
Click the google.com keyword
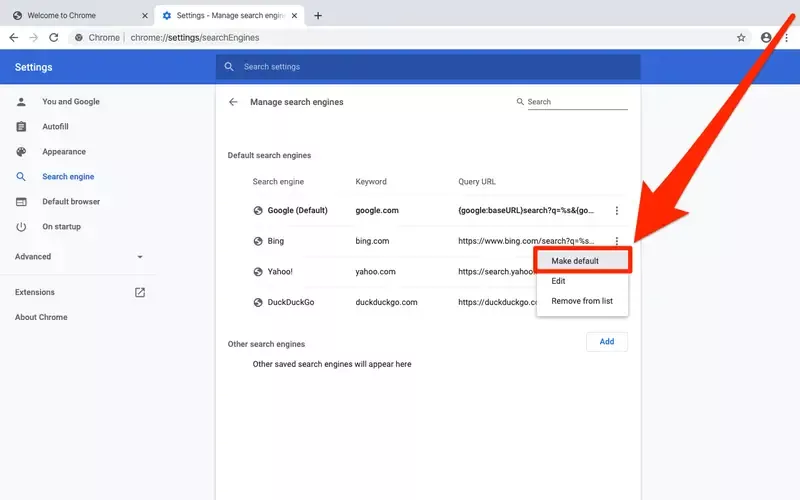pos(377,210)
